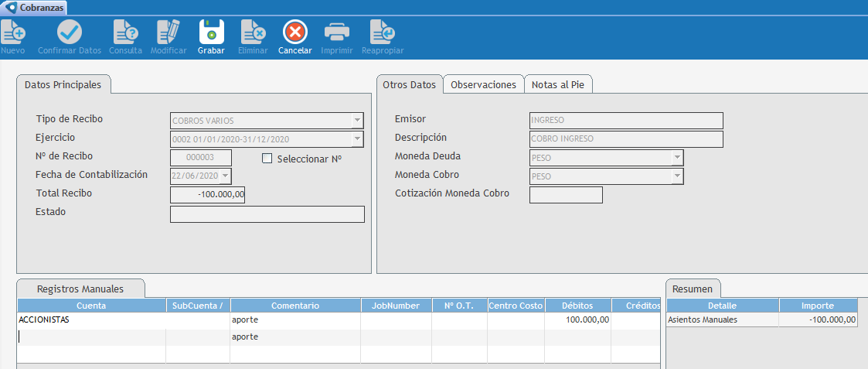The width and height of the screenshot is (868, 369).
Task: Switch to the Notas al Pie tab
Action: click(558, 85)
